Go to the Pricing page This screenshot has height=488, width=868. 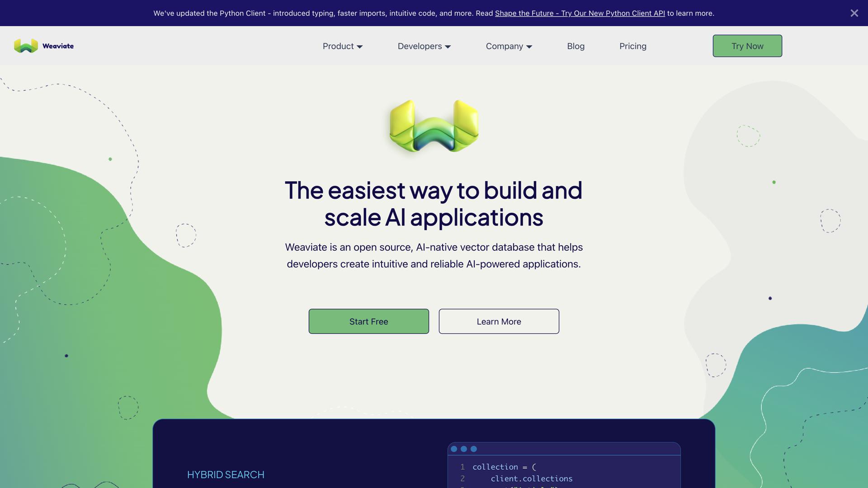tap(632, 46)
